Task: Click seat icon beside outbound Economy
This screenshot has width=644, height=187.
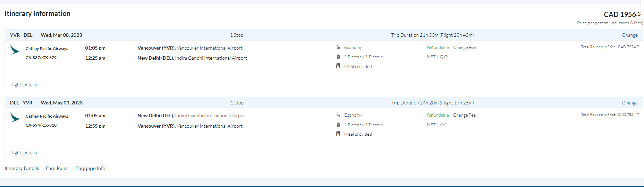Action: [x=338, y=47]
